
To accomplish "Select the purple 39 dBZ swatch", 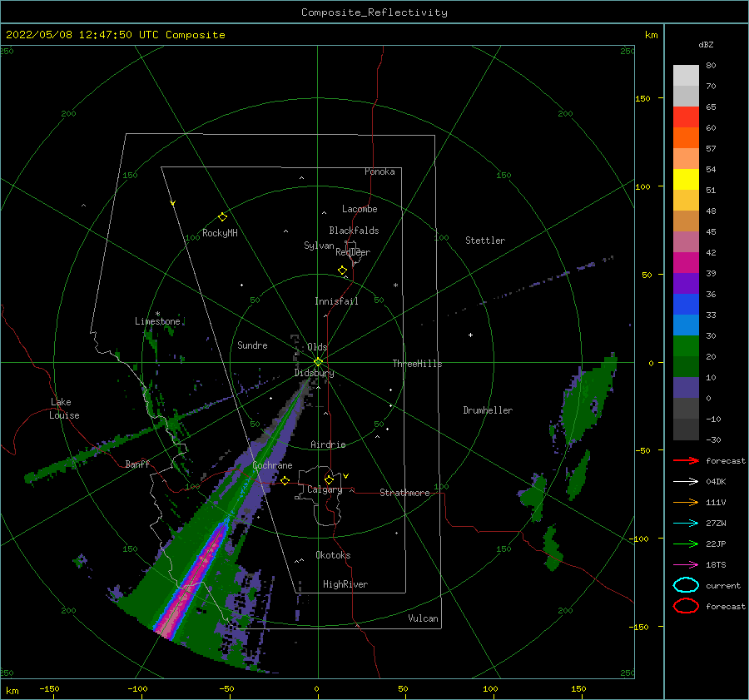I will 686,284.
